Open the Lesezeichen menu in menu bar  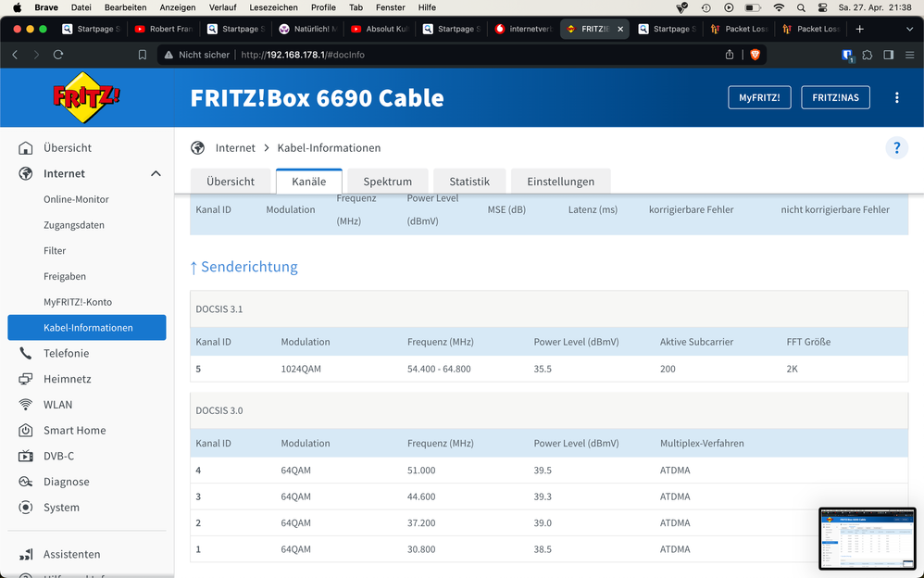(273, 7)
